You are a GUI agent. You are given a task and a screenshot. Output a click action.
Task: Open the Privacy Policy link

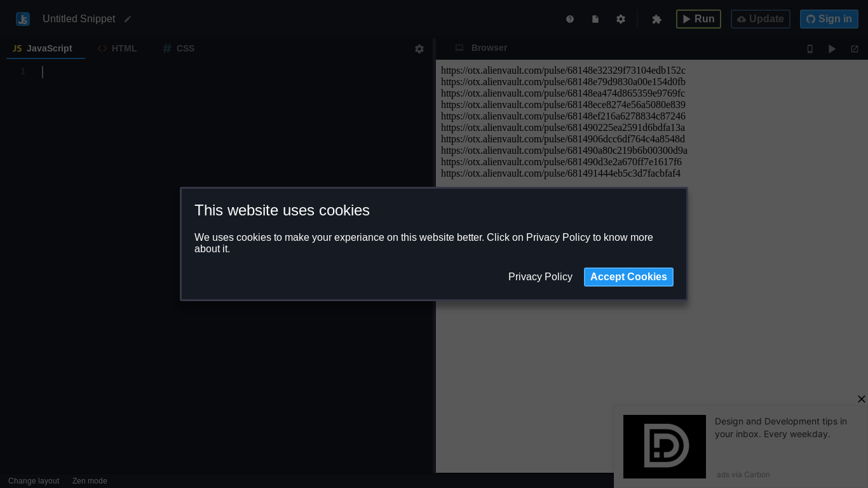pos(540,277)
